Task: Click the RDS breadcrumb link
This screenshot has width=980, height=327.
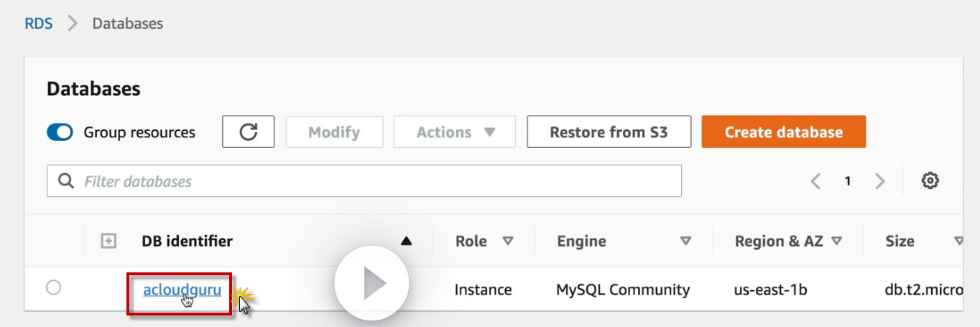Action: tap(38, 24)
